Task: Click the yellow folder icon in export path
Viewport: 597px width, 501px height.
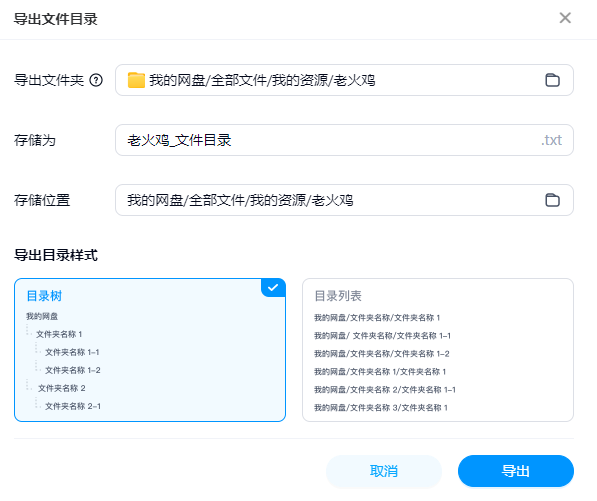Action: 136,80
